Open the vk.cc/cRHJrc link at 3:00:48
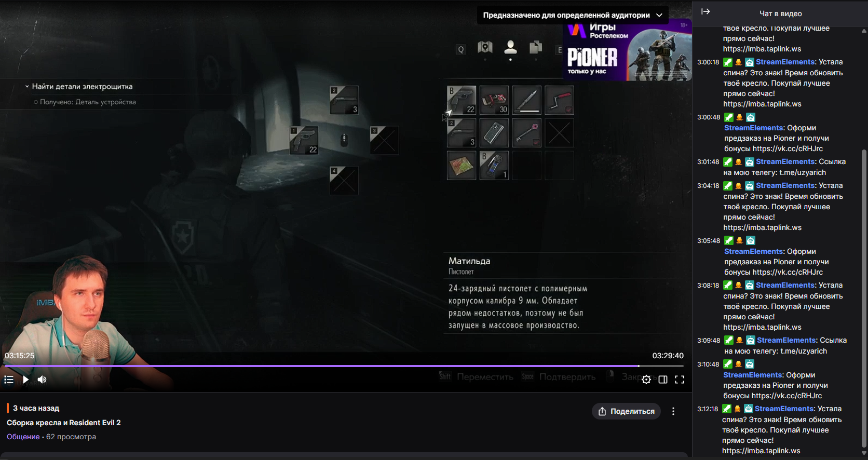Image resolution: width=868 pixels, height=460 pixels. pos(788,148)
